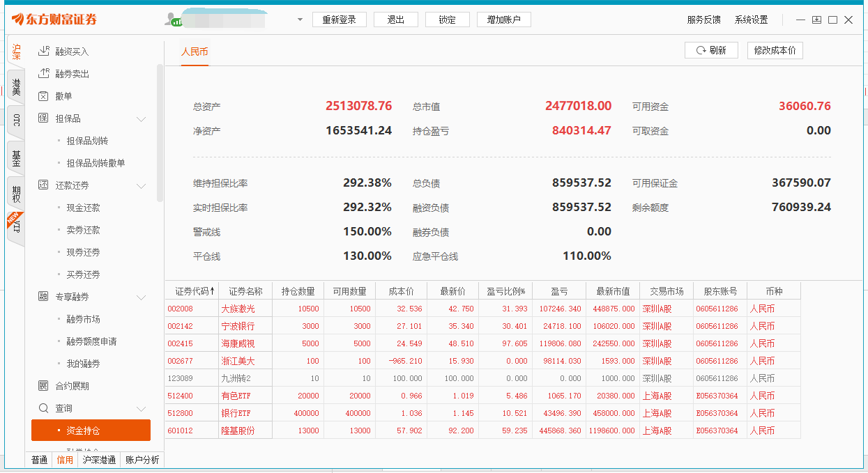Screen dimensions: 868x473
Task: Open the 账户分析 bottom tab
Action: pos(142,460)
